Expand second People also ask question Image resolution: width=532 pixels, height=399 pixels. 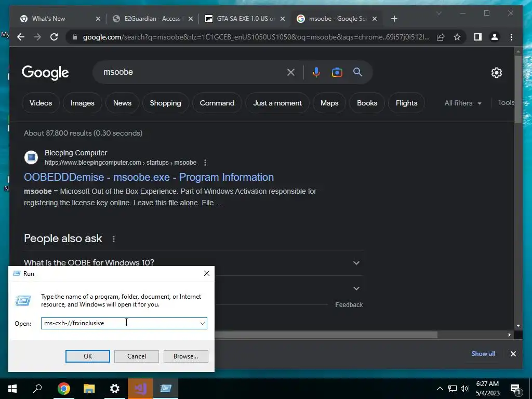coord(356,288)
